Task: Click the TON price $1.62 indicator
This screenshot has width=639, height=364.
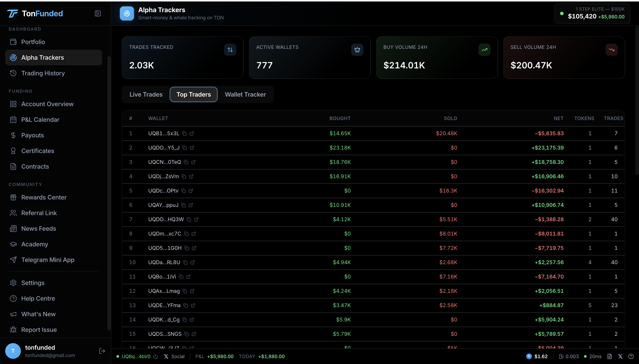Action: coord(537,356)
